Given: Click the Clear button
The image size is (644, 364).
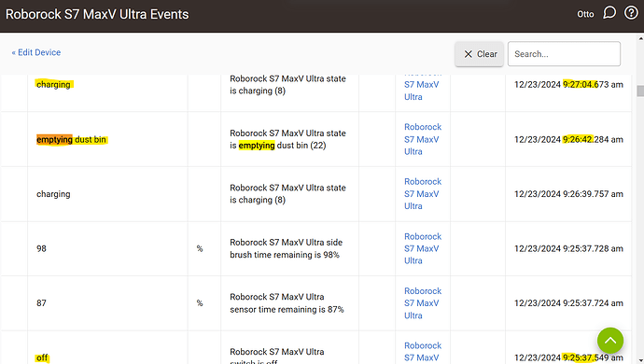Looking at the screenshot, I should [x=480, y=54].
